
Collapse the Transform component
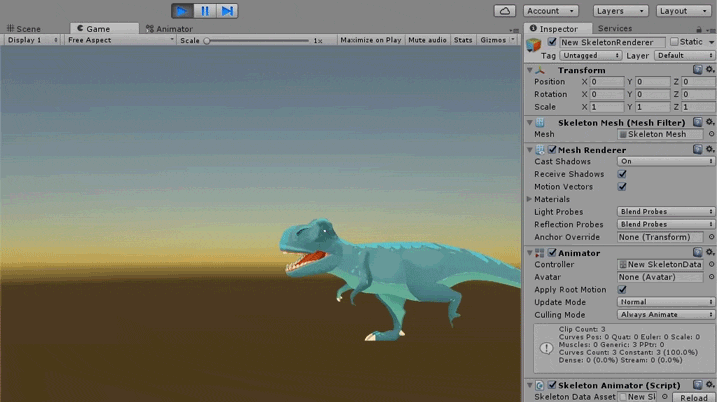pyautogui.click(x=530, y=70)
